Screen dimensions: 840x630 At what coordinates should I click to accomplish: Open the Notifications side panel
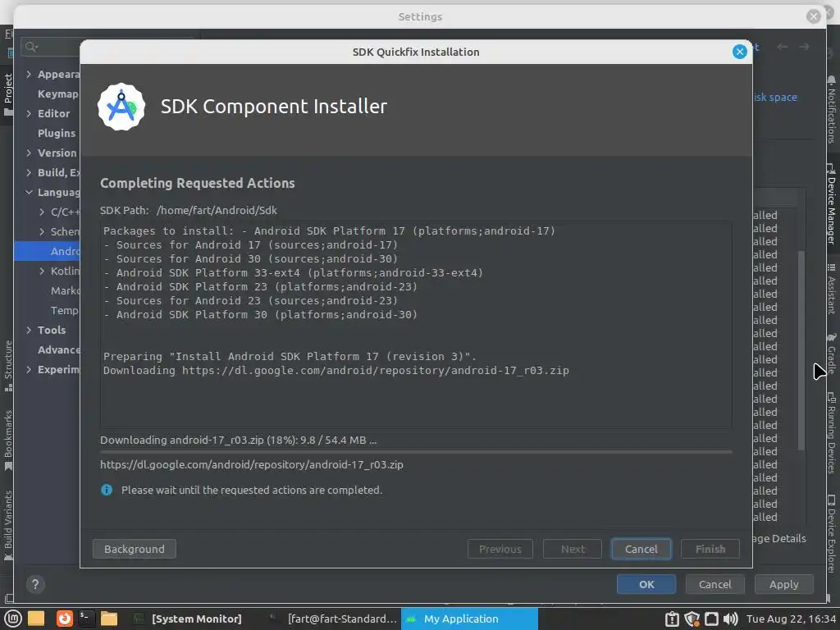(x=831, y=109)
